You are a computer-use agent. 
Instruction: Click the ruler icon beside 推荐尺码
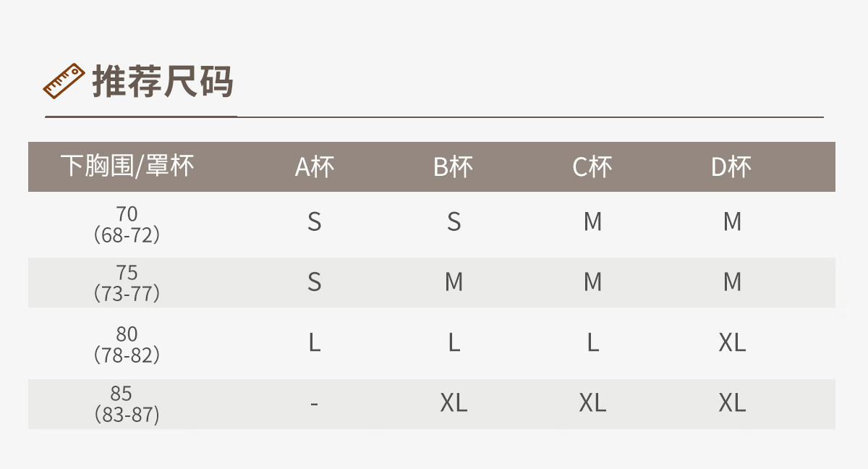point(64,81)
